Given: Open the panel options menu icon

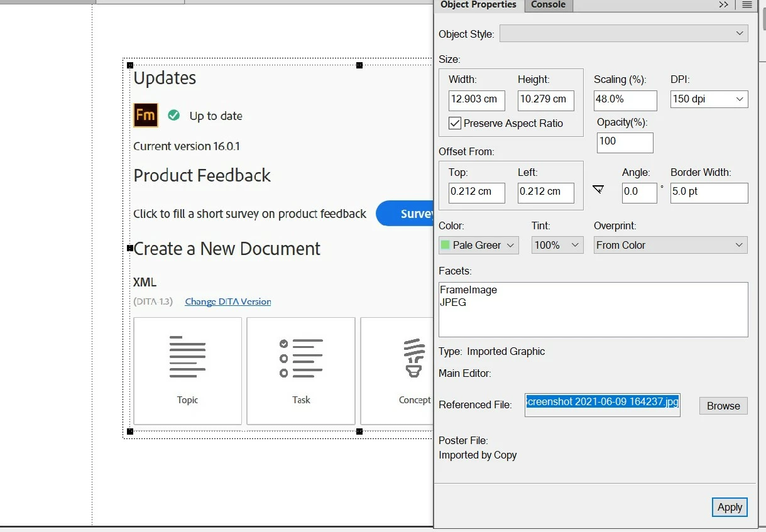Looking at the screenshot, I should [x=747, y=5].
